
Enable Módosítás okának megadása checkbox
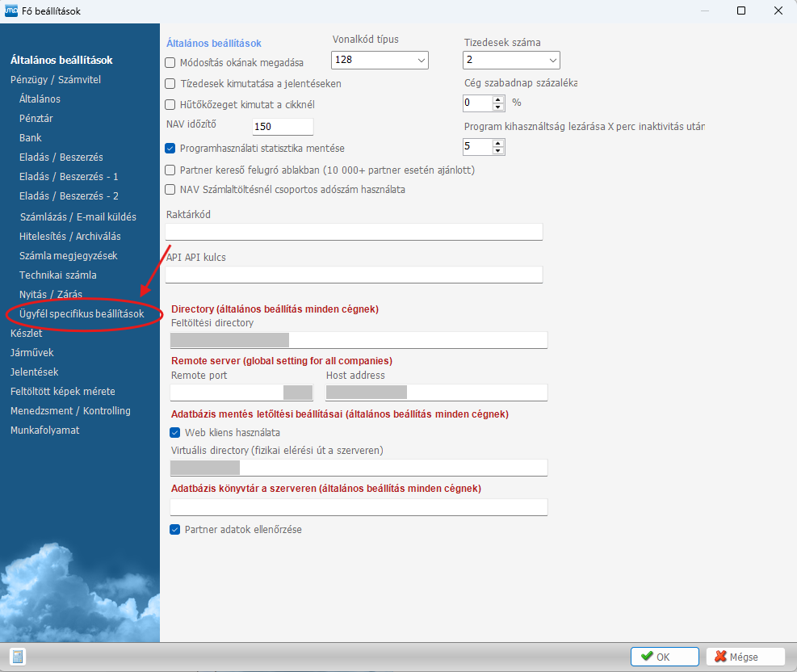170,63
